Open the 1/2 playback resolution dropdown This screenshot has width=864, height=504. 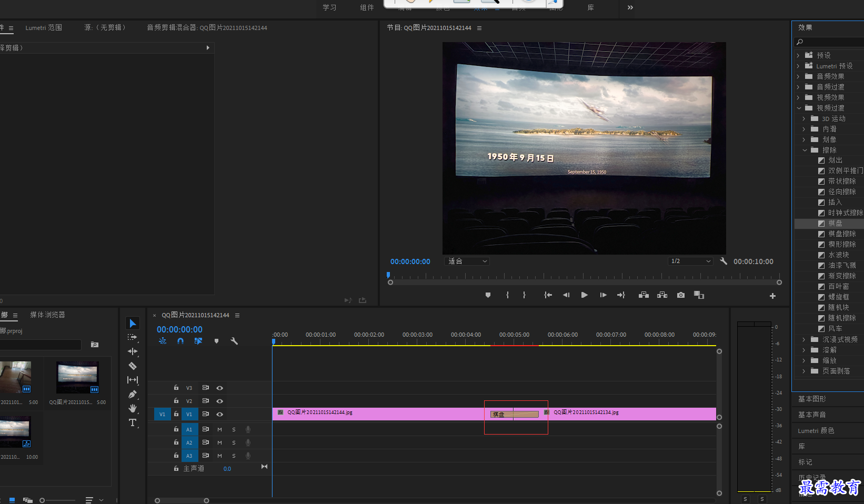click(690, 261)
